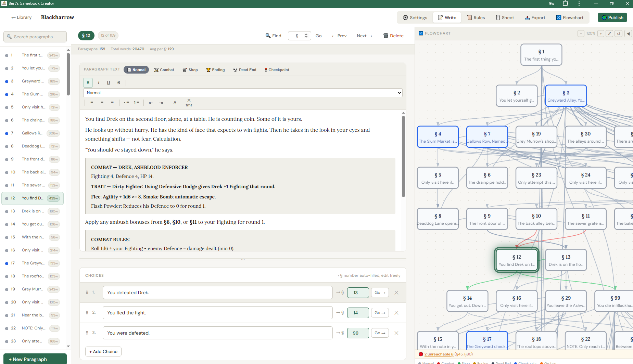Screen dimensions: 633x364
Task: Collapse the flowchart panel with the triangle arrow
Action: tap(628, 34)
